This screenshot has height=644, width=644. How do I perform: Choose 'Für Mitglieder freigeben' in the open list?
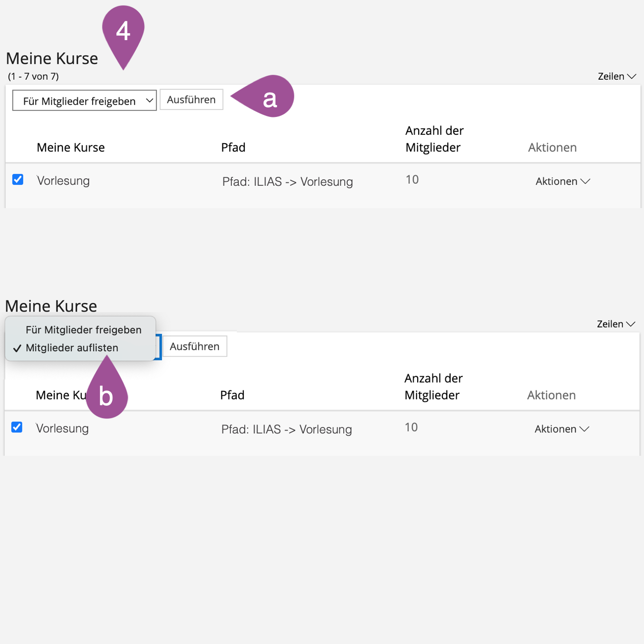(x=83, y=330)
